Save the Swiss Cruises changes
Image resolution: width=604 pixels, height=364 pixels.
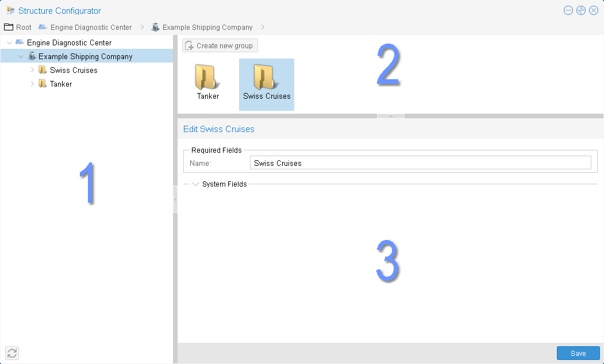coord(578,353)
